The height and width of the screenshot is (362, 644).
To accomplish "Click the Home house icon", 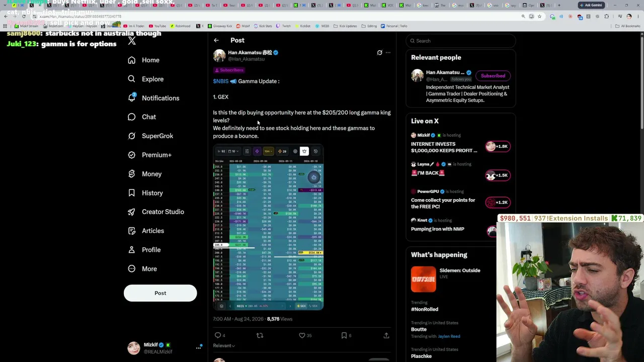I will [x=132, y=60].
